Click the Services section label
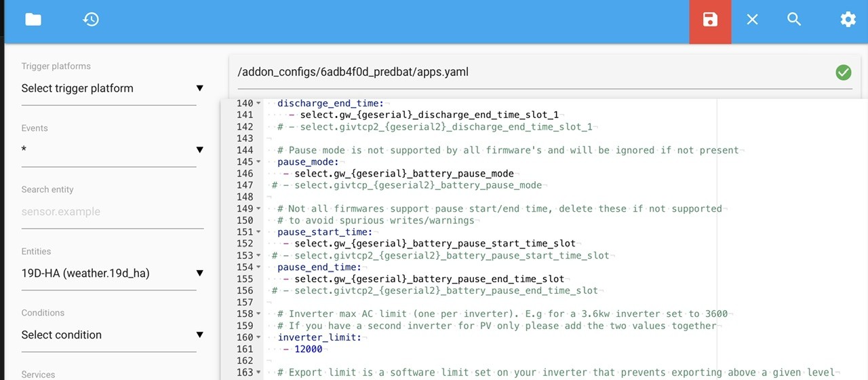The width and height of the screenshot is (868, 380). click(39, 375)
